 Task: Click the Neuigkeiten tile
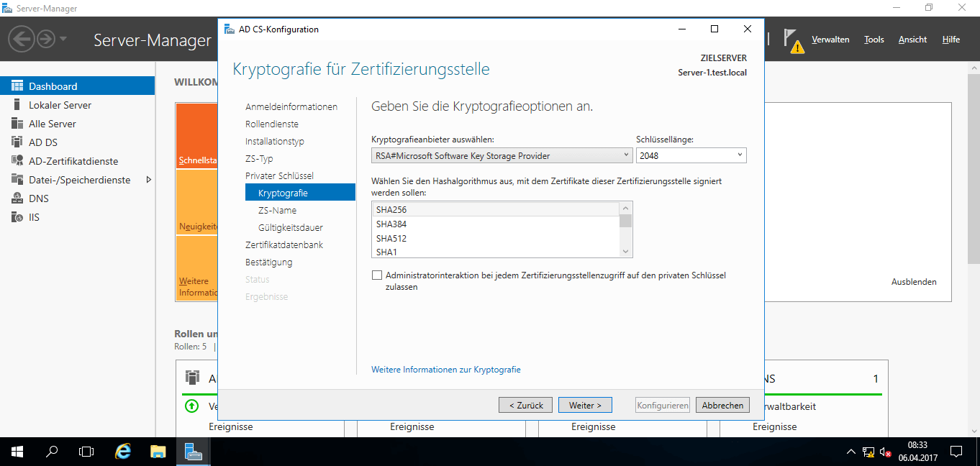point(197,201)
